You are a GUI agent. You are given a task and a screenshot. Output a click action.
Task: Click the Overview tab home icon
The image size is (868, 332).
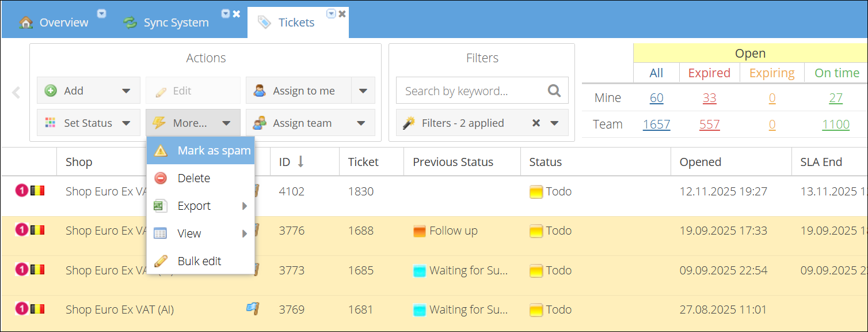pos(26,22)
